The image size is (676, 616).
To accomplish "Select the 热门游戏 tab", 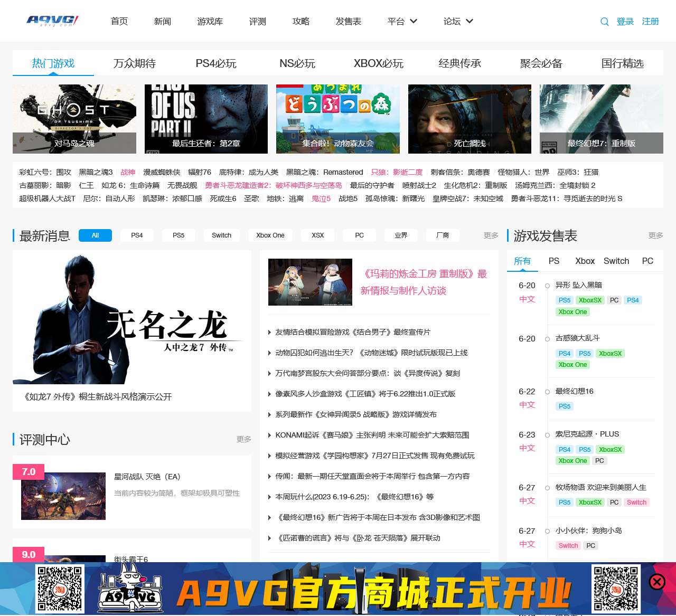I will (53, 63).
